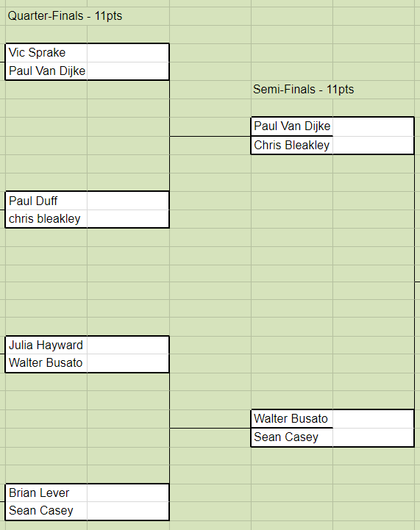Click the Julia Hayward cell
Viewport: 420px width, 530px height.
tap(46, 345)
